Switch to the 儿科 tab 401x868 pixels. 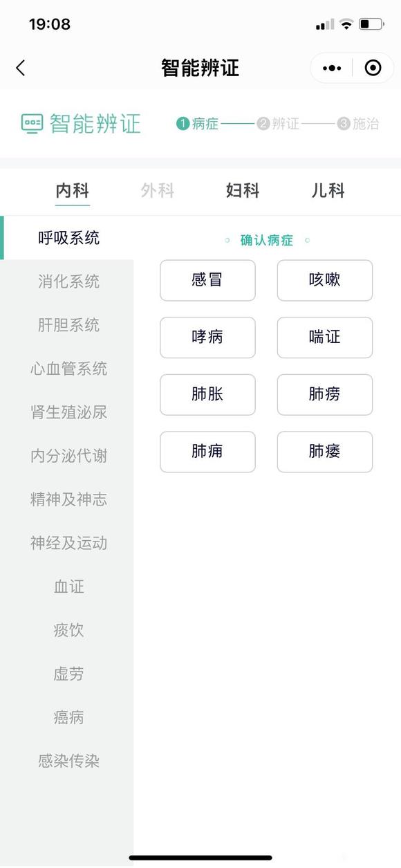pos(327,191)
